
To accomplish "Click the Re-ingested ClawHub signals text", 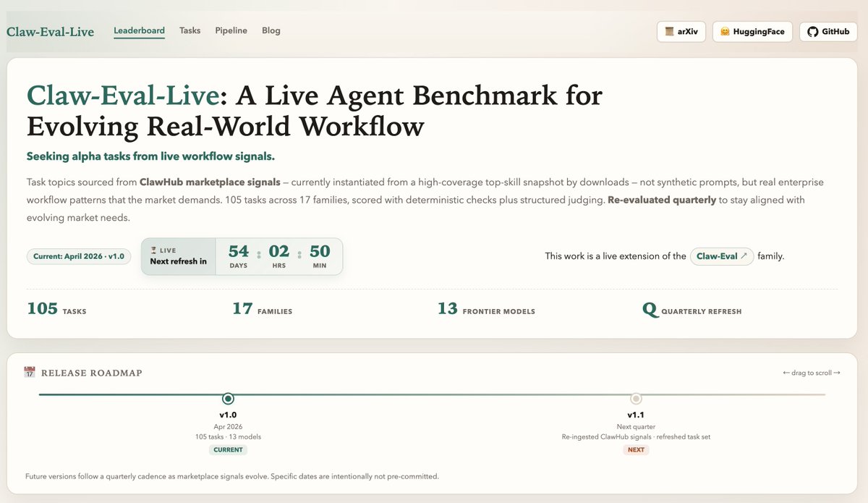I will coord(636,437).
